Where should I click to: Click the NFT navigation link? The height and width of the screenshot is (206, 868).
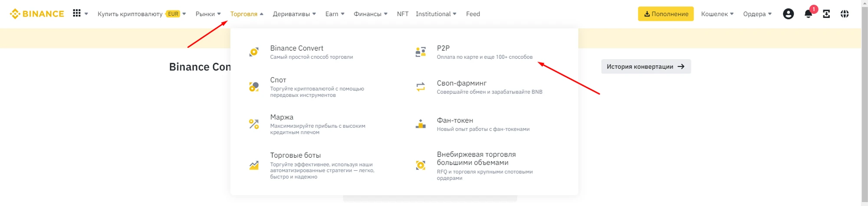coord(402,14)
